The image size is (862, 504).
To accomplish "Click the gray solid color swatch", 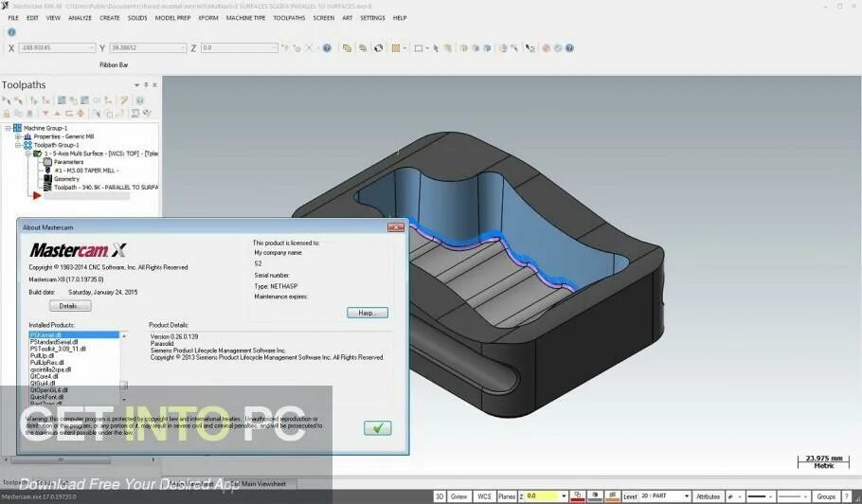I will pyautogui.click(x=595, y=496).
